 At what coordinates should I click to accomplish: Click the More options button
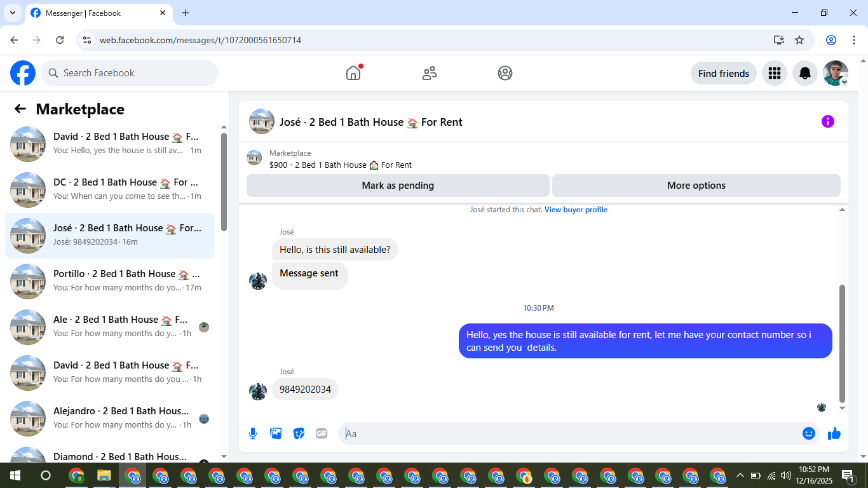tap(696, 186)
